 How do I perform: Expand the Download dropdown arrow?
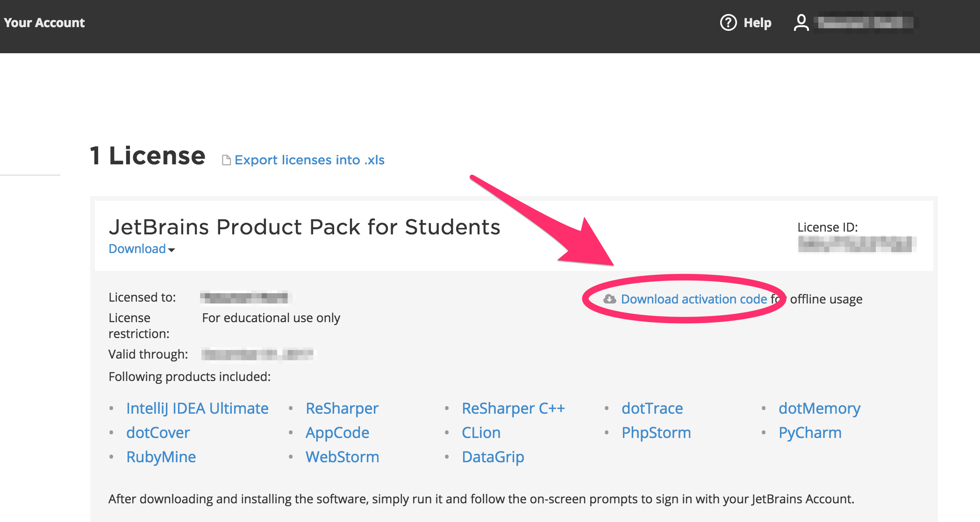[x=172, y=250]
